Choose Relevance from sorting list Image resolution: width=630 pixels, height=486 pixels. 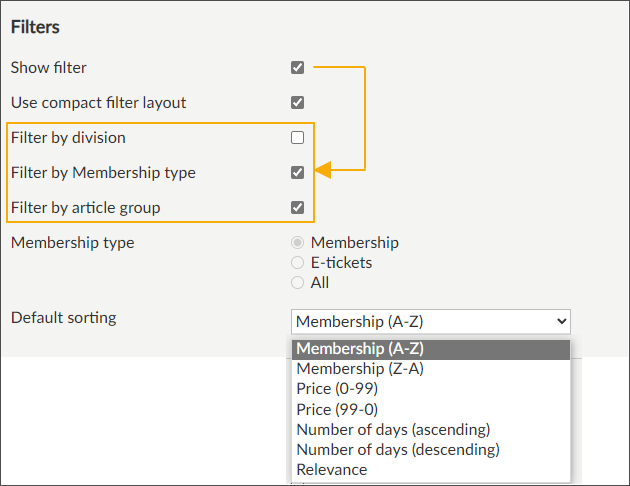[331, 469]
